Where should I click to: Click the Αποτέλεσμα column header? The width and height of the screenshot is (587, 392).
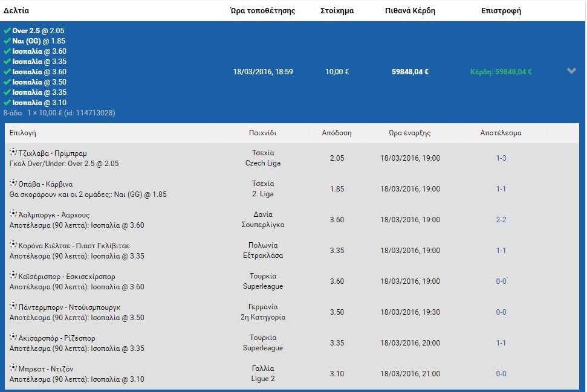[x=501, y=133]
